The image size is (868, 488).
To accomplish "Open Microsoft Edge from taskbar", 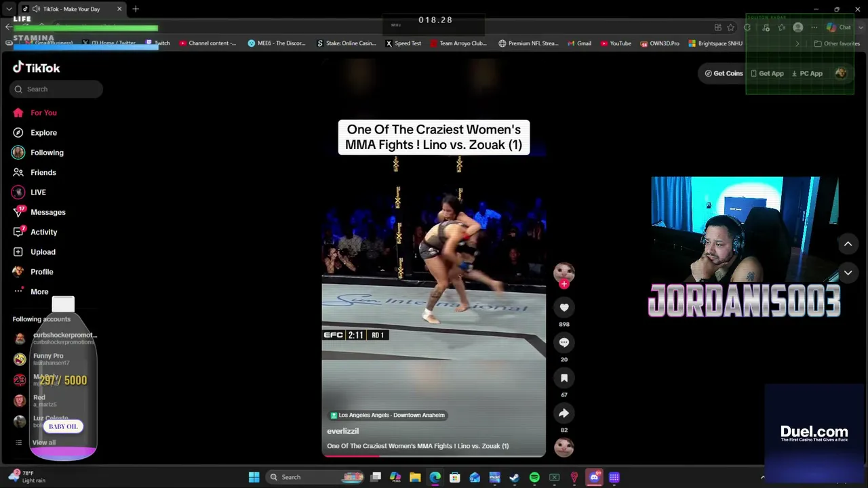I will click(435, 477).
